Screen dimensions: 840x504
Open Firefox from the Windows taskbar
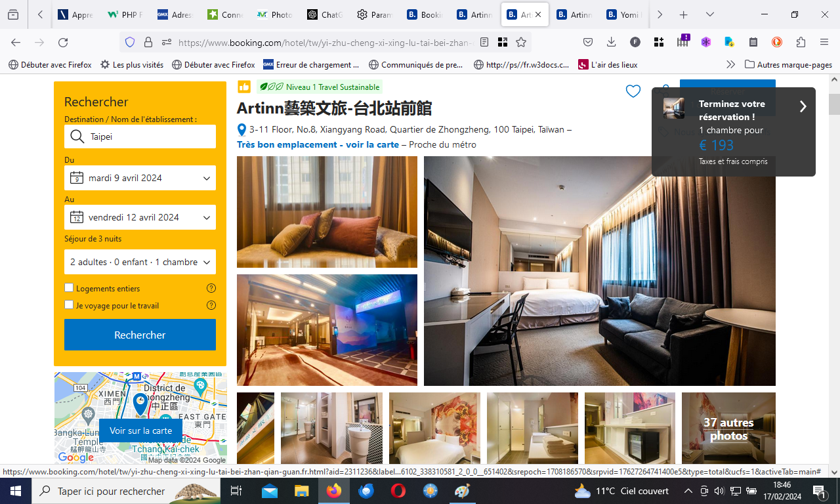tap(334, 491)
